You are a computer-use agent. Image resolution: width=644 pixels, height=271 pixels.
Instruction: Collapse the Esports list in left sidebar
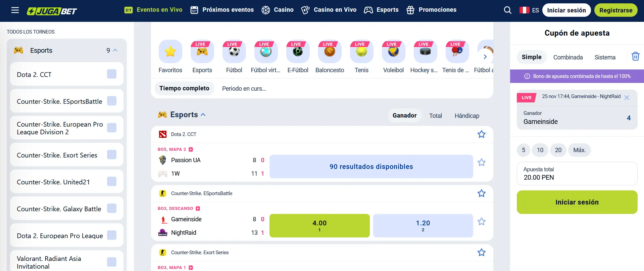pyautogui.click(x=115, y=50)
